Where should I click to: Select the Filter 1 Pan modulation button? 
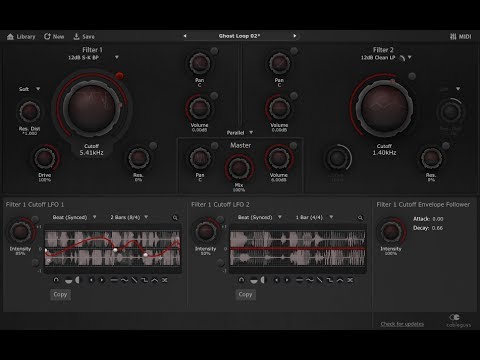(x=214, y=51)
